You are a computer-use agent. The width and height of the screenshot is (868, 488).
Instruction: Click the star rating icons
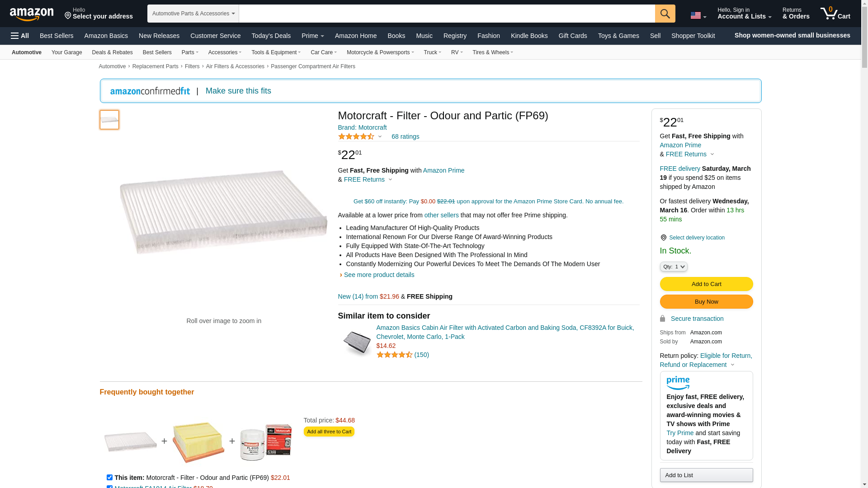click(356, 136)
